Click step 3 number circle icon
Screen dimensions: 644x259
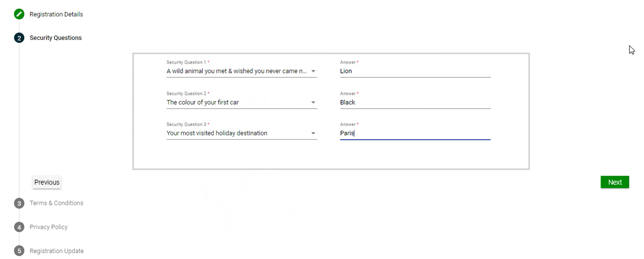point(19,203)
